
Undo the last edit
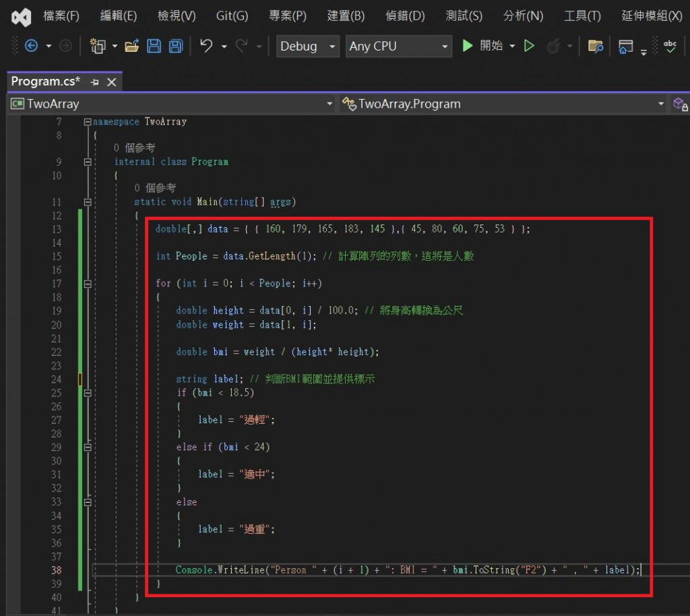coord(206,46)
